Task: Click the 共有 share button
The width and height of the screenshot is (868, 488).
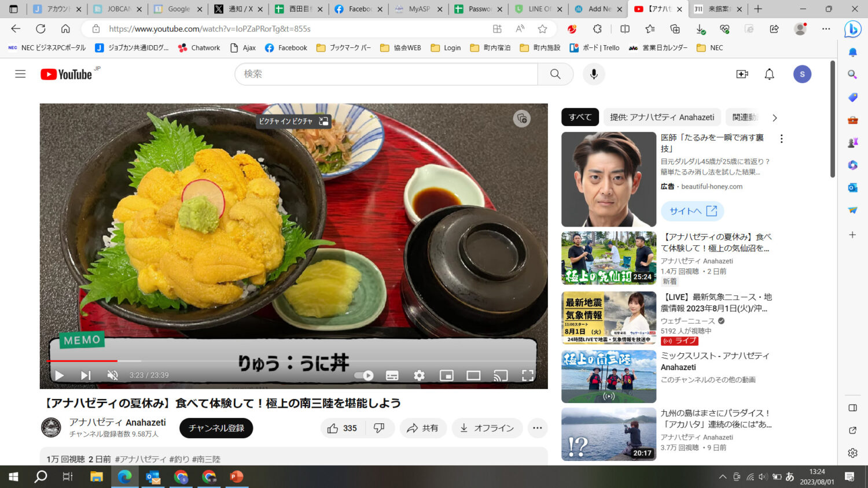Action: 422,428
